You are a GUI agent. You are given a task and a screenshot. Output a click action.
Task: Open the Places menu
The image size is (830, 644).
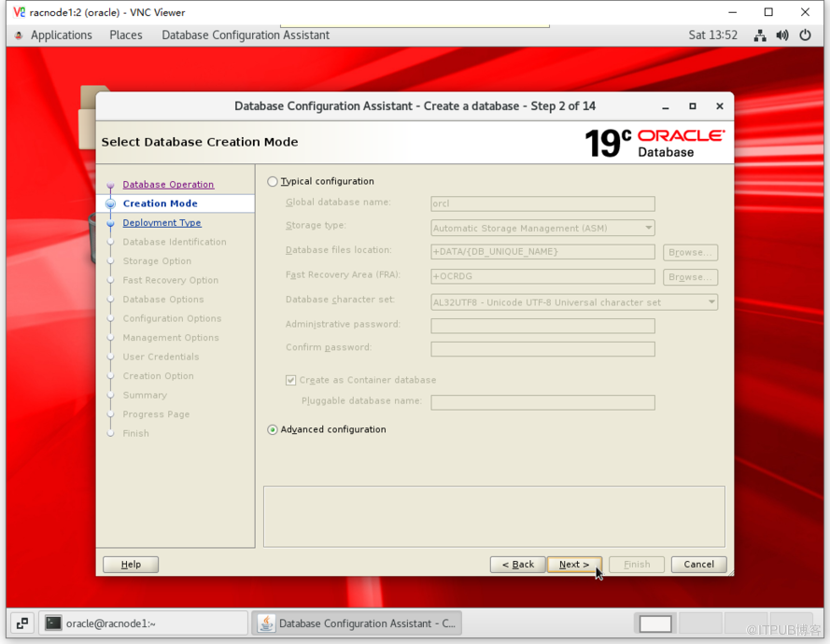point(126,35)
